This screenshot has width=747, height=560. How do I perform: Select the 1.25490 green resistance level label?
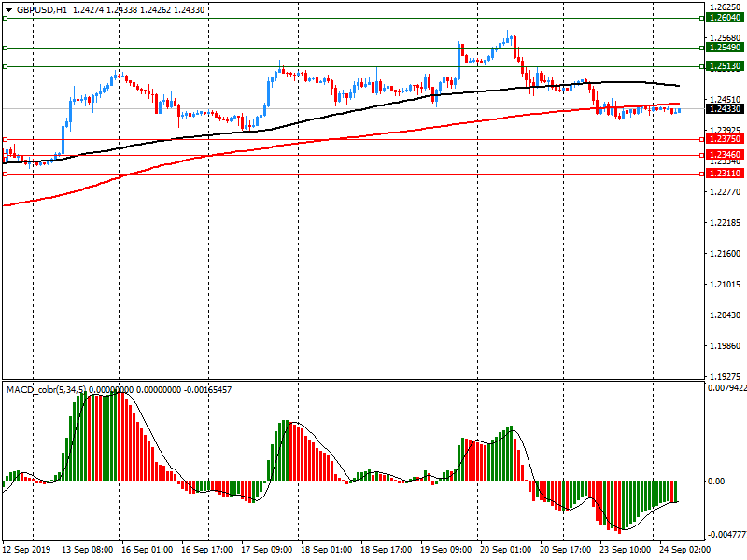pyautogui.click(x=725, y=48)
